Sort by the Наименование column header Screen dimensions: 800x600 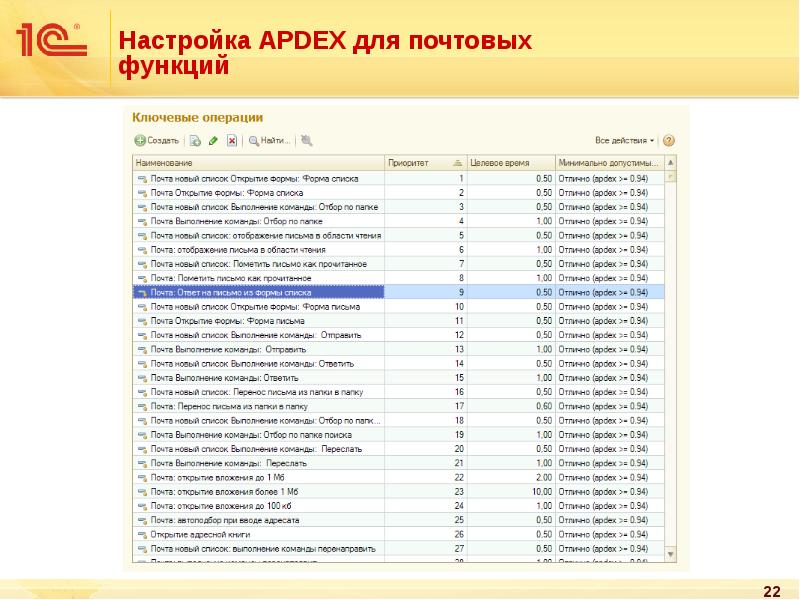coord(258,162)
